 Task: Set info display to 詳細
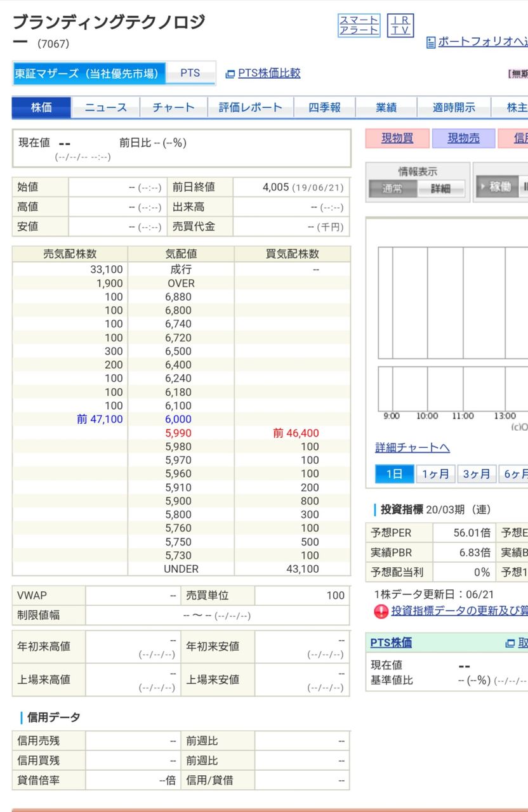[x=440, y=188]
